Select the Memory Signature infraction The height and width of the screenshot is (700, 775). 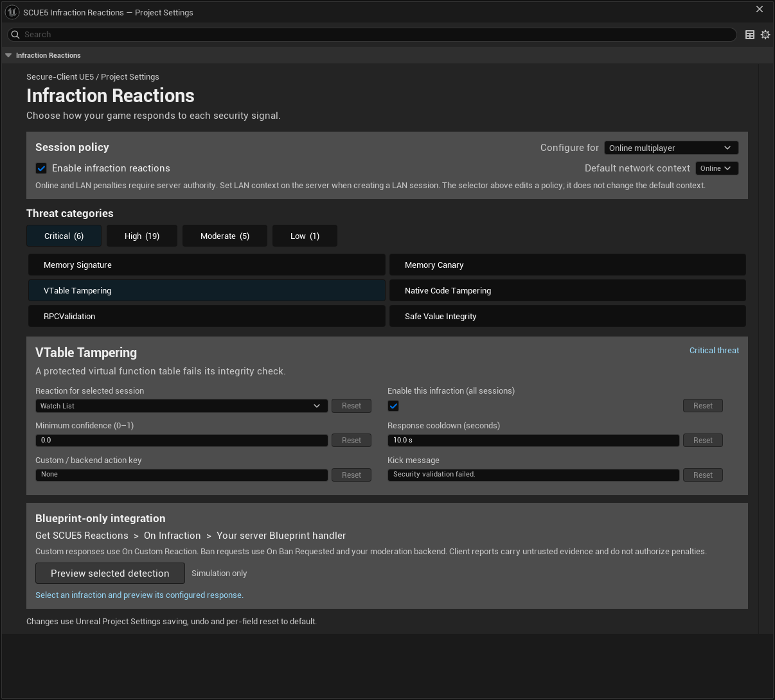(x=206, y=265)
